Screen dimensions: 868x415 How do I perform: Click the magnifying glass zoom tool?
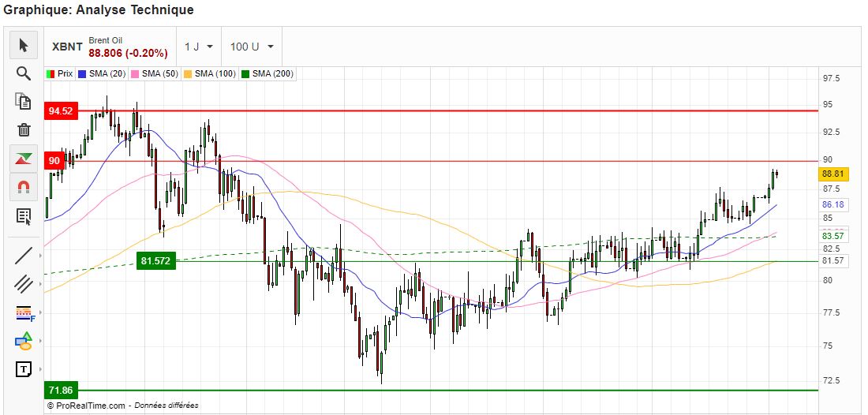click(24, 73)
